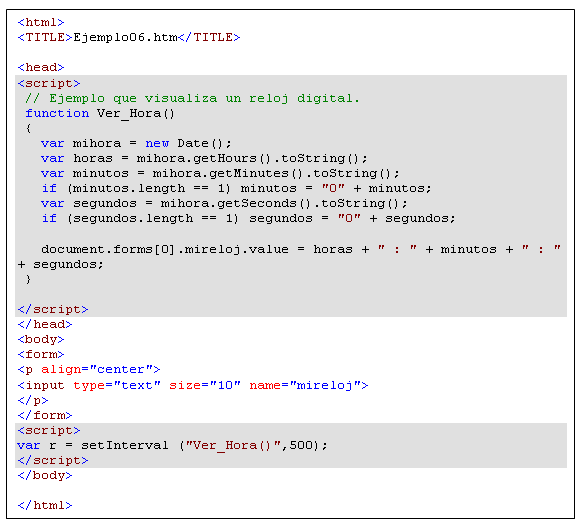583x526 pixels.
Task: Click the if segundos.length == 1 line
Action: point(248,218)
